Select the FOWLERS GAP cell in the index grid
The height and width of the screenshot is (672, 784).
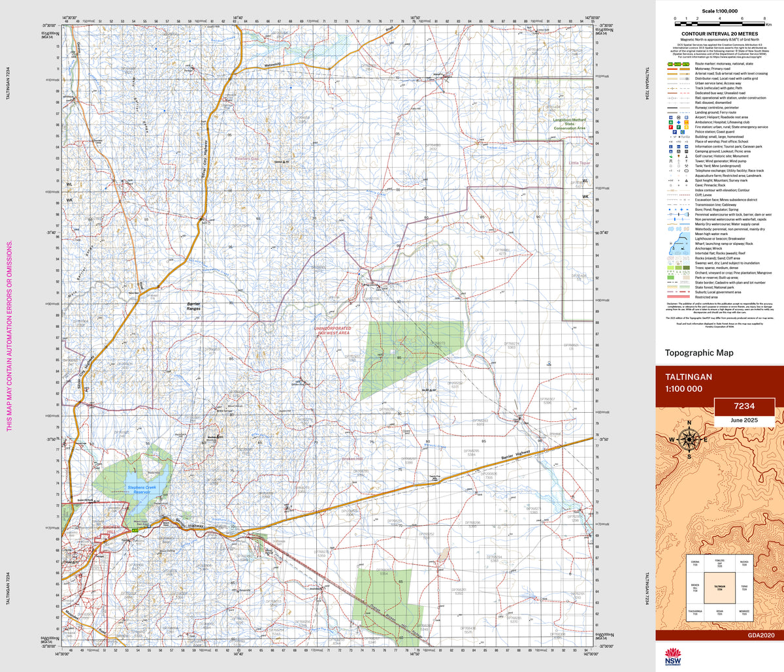(x=720, y=563)
